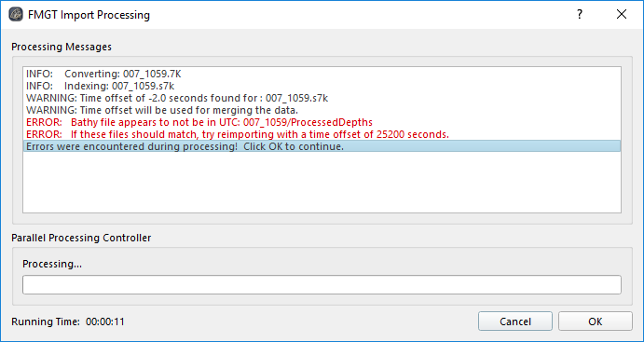
Task: Select the 'Indexing: 007_1059.s7k' info message
Action: [x=322, y=87]
